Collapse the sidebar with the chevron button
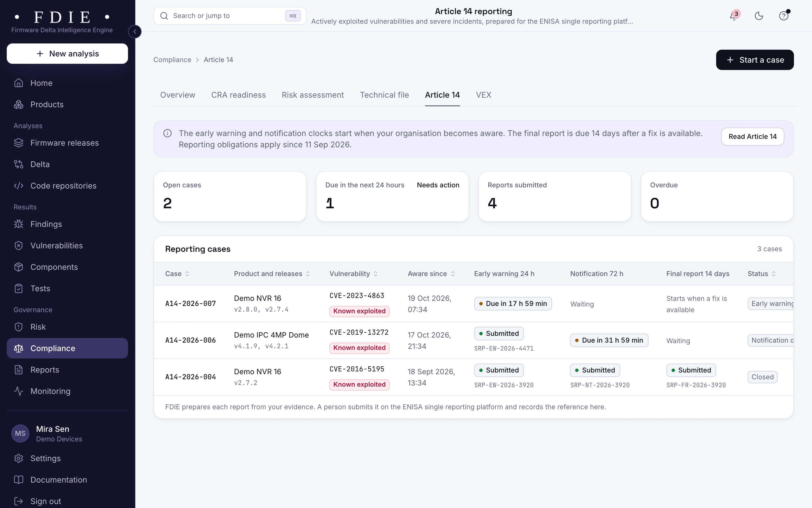Viewport: 812px width, 508px height. pyautogui.click(x=134, y=32)
